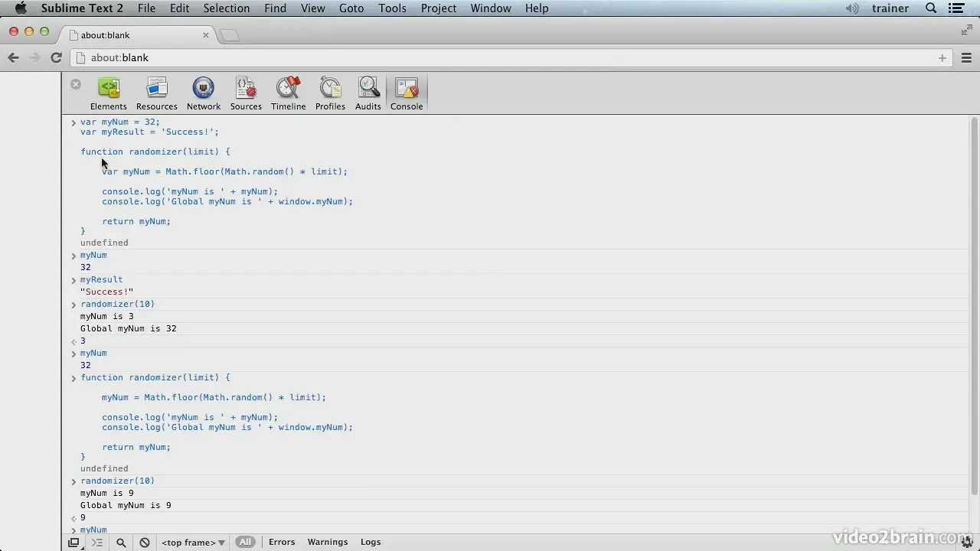Click the volume icon in the menu bar
Screen dimensions: 980x551
(852, 8)
